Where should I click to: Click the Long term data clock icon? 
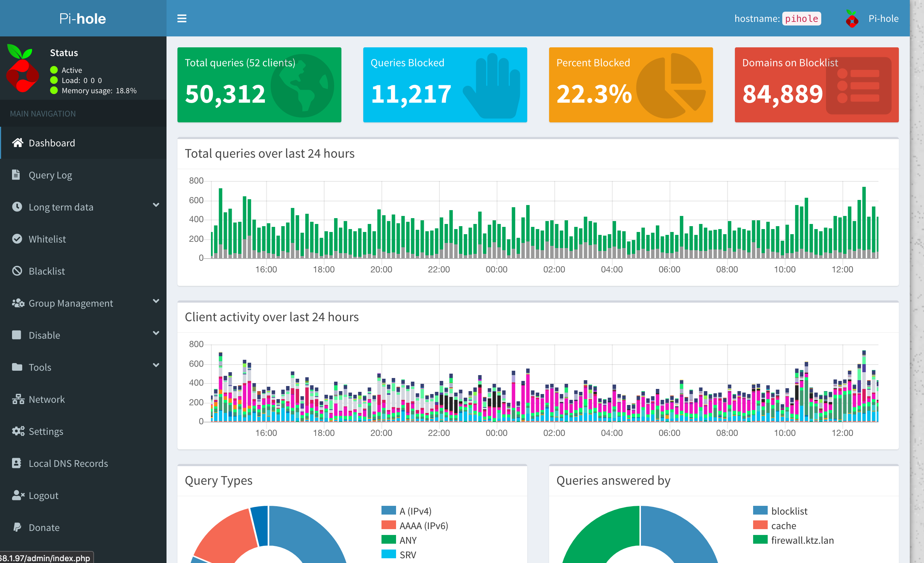tap(17, 207)
